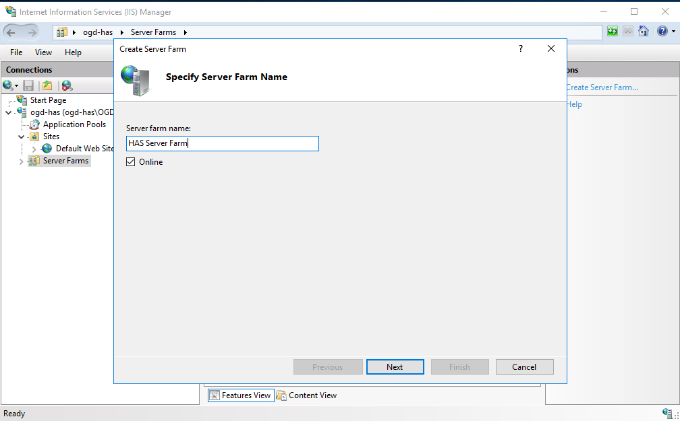Expand the Server Farms node

point(21,161)
